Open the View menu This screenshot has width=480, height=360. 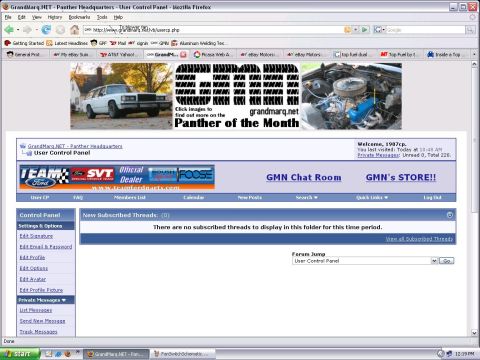[37, 17]
